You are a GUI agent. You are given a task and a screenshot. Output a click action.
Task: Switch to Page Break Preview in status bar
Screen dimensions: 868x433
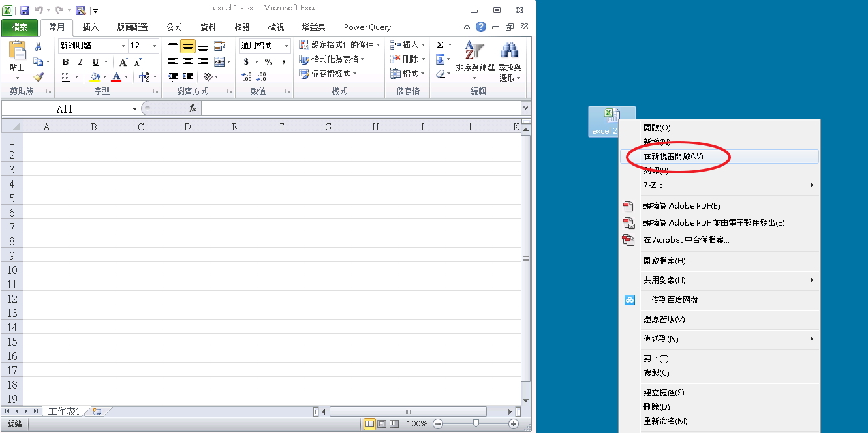[394, 424]
